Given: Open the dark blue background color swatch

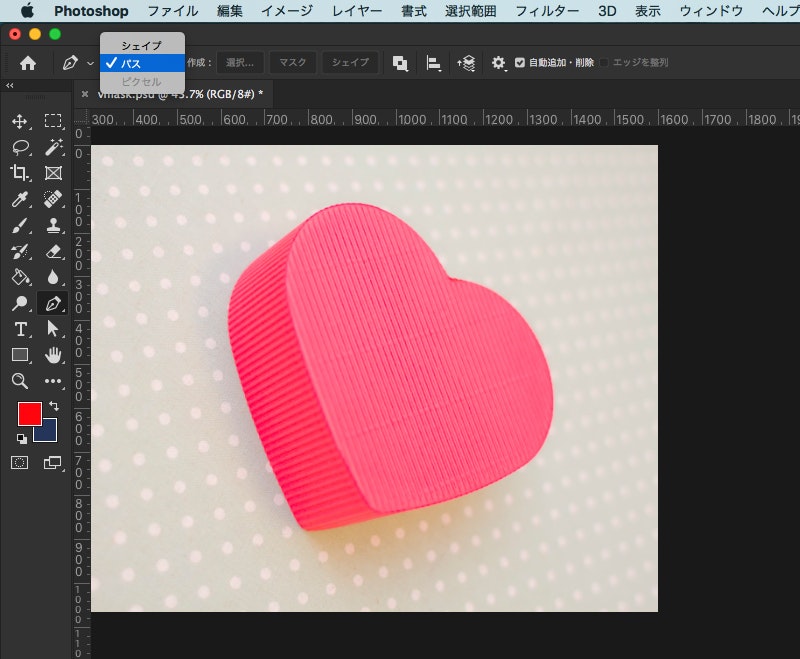Looking at the screenshot, I should [x=49, y=433].
